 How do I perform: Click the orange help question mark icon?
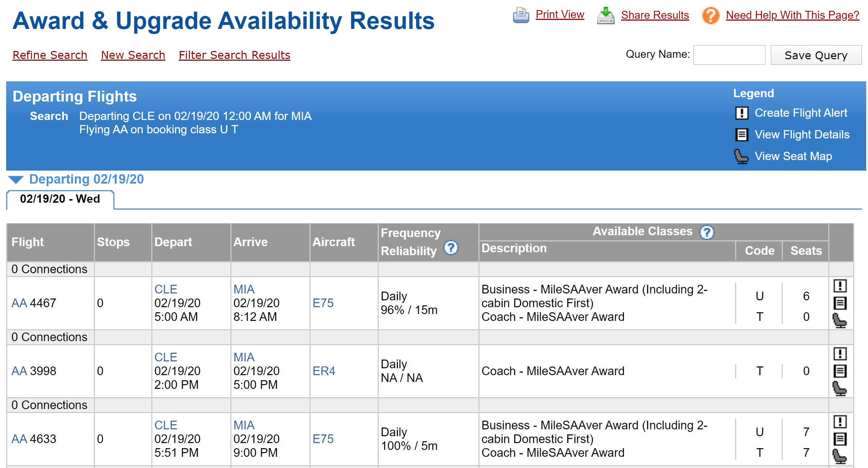click(x=711, y=16)
